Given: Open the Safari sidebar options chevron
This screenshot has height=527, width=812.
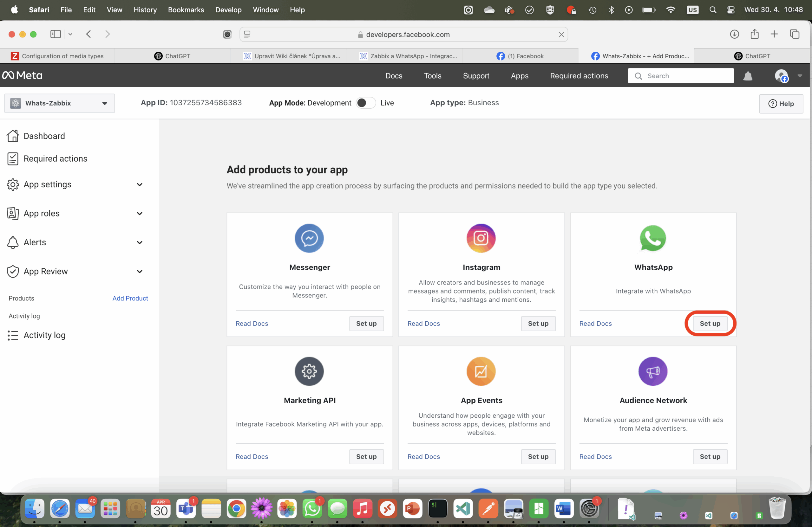Looking at the screenshot, I should pos(70,34).
